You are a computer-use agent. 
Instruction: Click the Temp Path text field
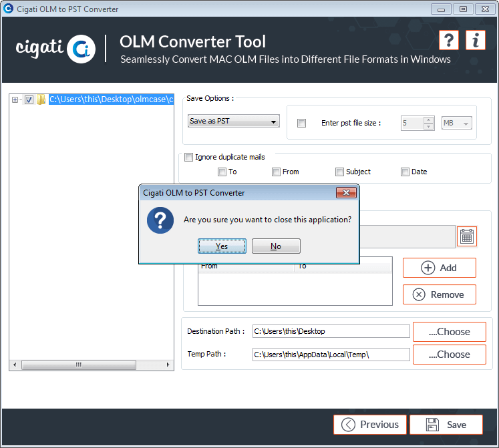(331, 355)
